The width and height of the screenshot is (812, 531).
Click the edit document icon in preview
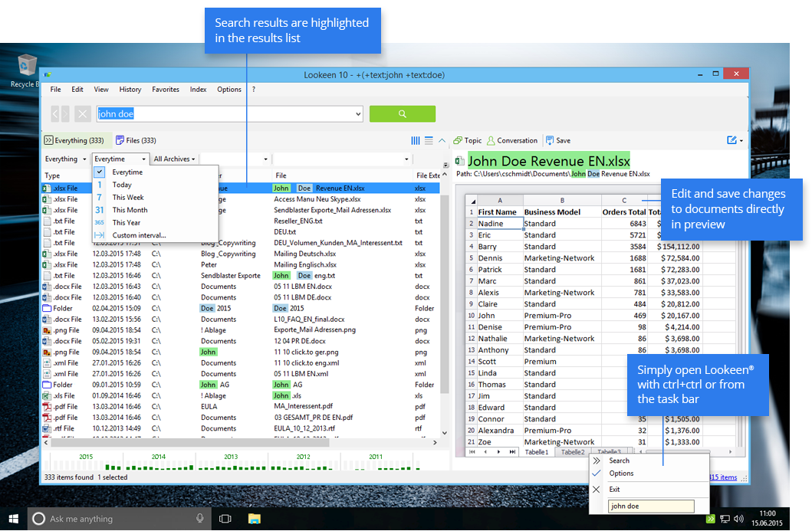click(731, 141)
